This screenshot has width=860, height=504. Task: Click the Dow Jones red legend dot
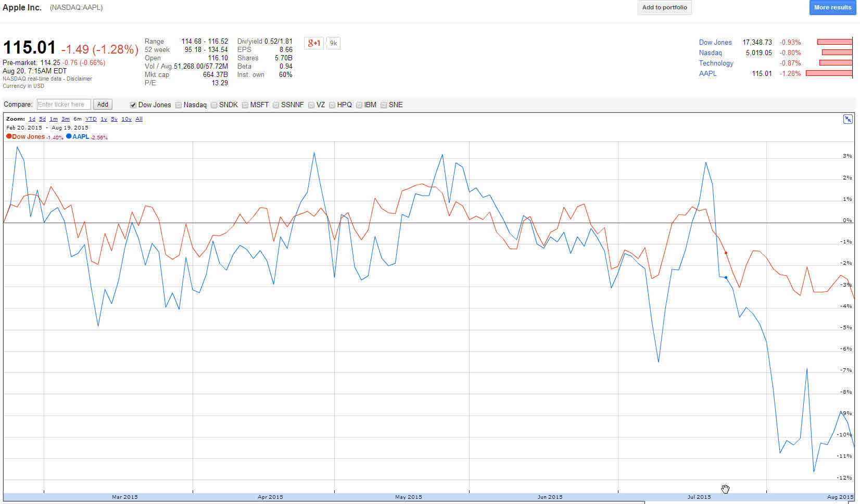tap(9, 136)
